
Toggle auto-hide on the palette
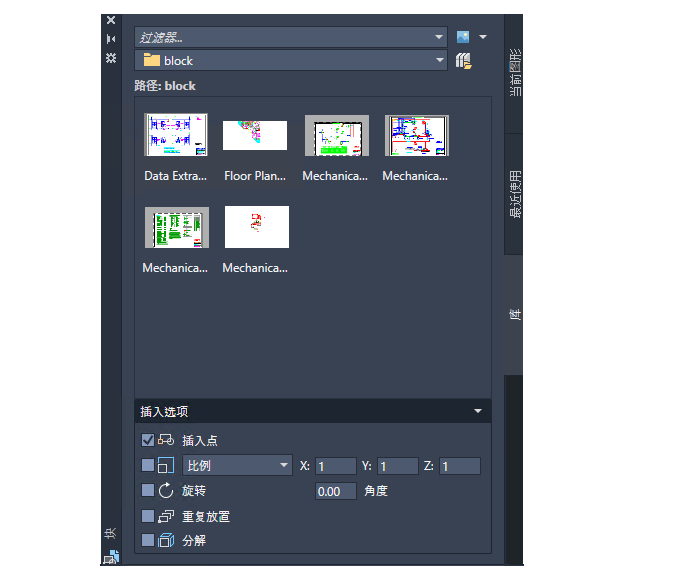(x=111, y=39)
